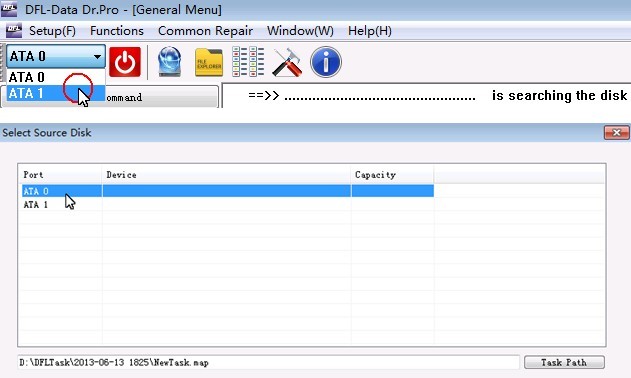The height and width of the screenshot is (378, 631).
Task: Click the DFL logo in title bar
Action: coord(9,9)
